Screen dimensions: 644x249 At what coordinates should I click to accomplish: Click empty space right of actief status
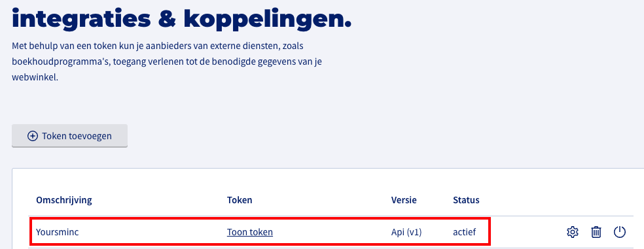coord(522,232)
